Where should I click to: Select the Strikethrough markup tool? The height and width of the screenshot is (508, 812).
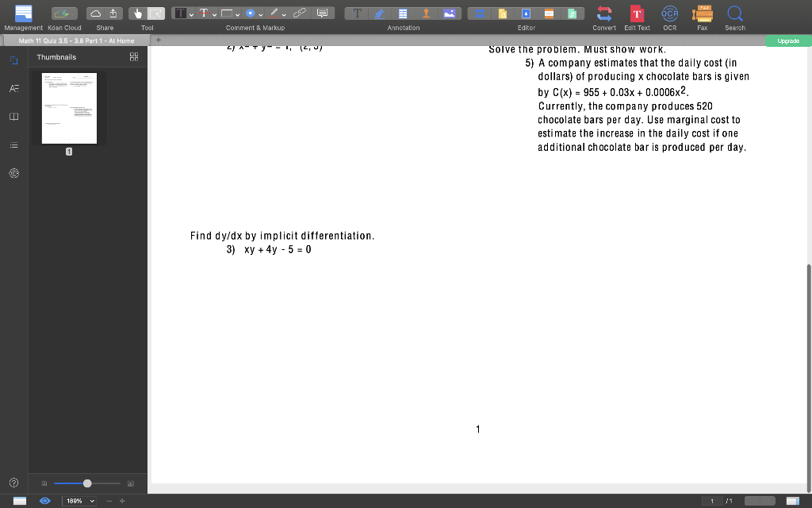tap(204, 13)
